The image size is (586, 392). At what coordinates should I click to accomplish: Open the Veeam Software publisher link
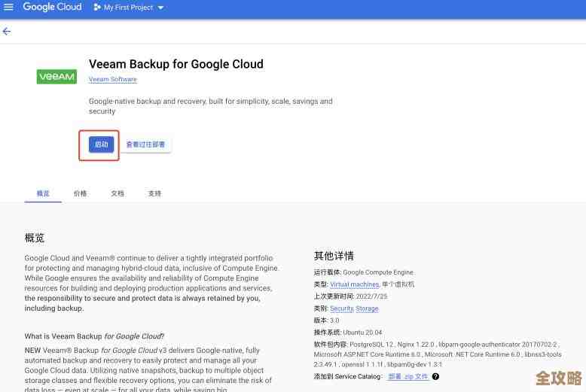(x=113, y=80)
